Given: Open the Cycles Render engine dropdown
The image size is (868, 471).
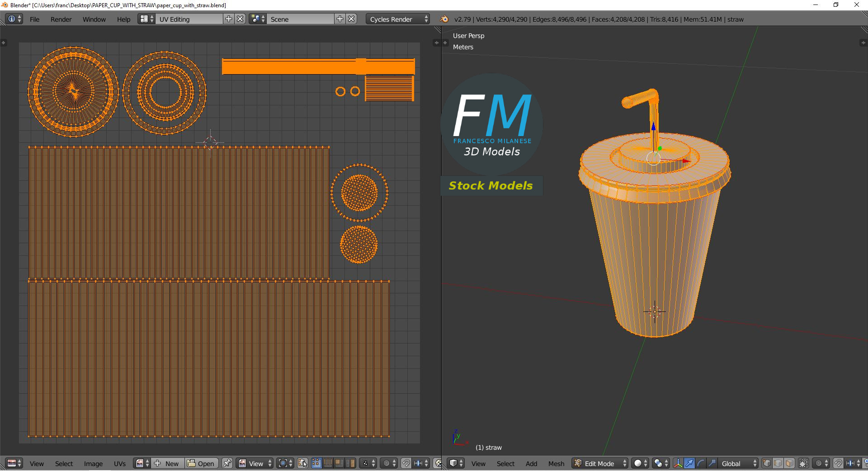Looking at the screenshot, I should click(397, 19).
